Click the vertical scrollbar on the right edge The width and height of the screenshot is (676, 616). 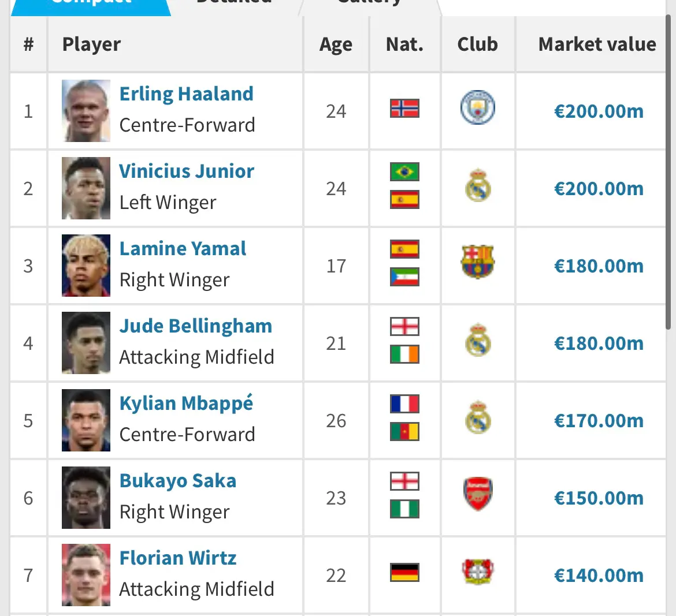click(x=668, y=172)
